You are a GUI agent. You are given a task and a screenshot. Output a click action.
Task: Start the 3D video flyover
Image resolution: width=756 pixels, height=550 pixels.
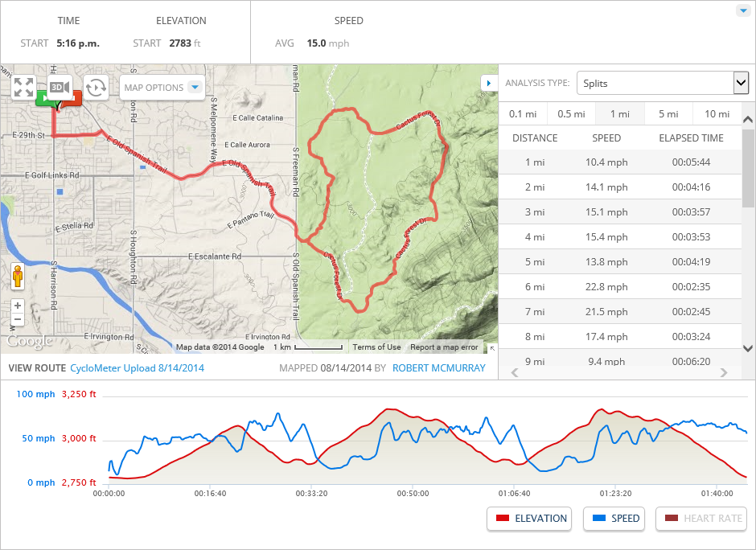[60, 87]
